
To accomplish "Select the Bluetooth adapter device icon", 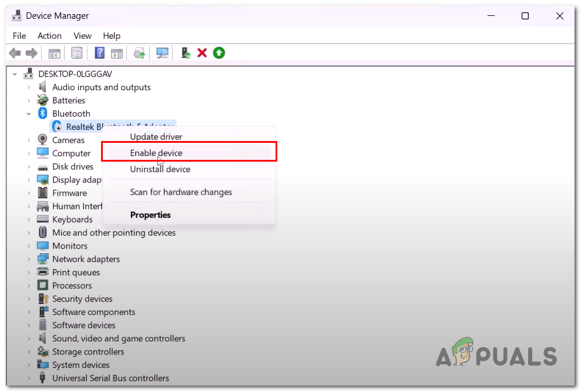I will [x=57, y=126].
